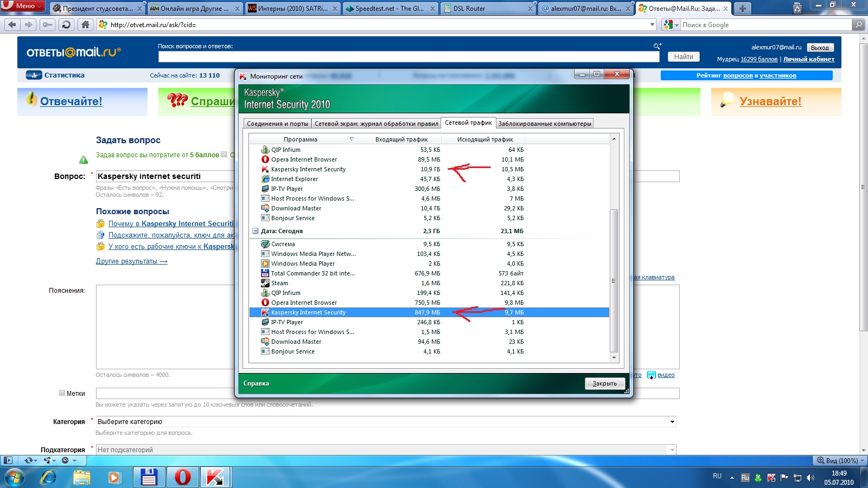The height and width of the screenshot is (488, 868).
Task: Click the Opera Internet Browser icon in upper list
Action: (265, 159)
